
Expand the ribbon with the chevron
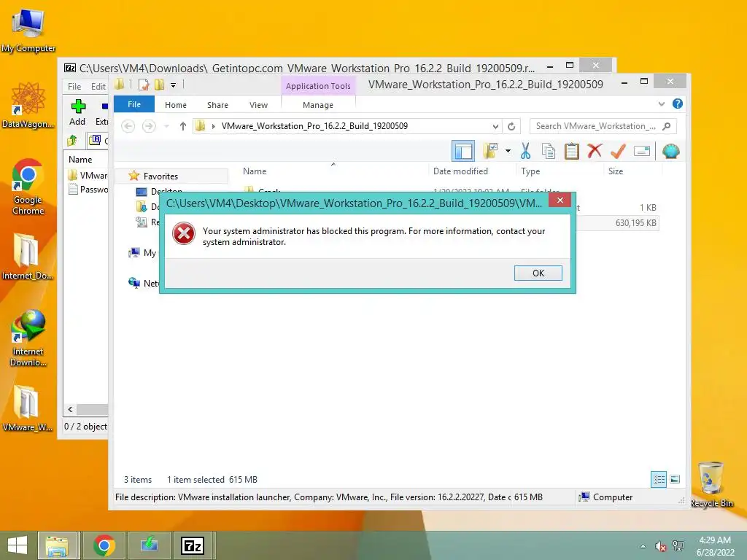pyautogui.click(x=661, y=104)
